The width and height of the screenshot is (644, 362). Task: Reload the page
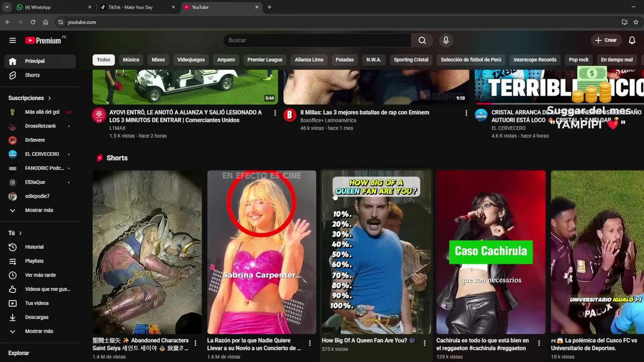33,22
